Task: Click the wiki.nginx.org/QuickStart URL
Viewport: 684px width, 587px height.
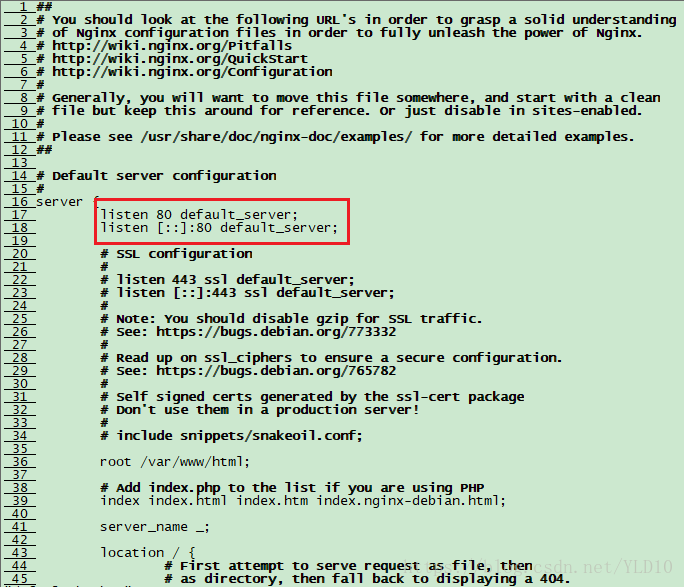Action: (x=180, y=59)
